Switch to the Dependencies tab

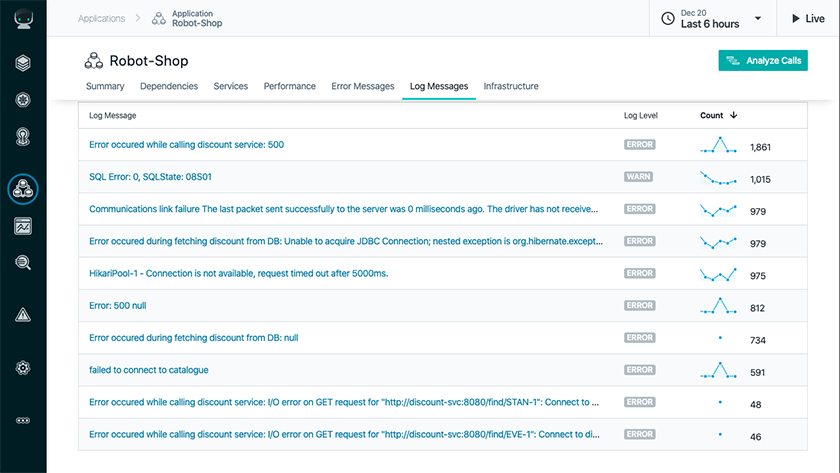point(169,86)
